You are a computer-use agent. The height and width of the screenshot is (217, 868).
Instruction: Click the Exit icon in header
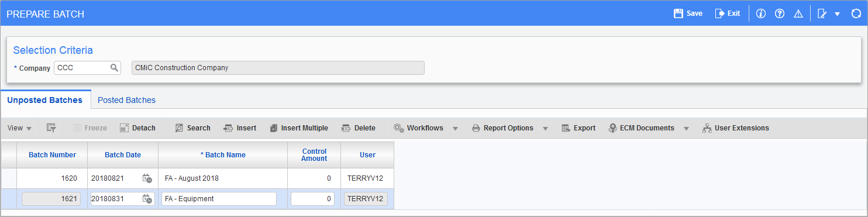click(x=719, y=13)
